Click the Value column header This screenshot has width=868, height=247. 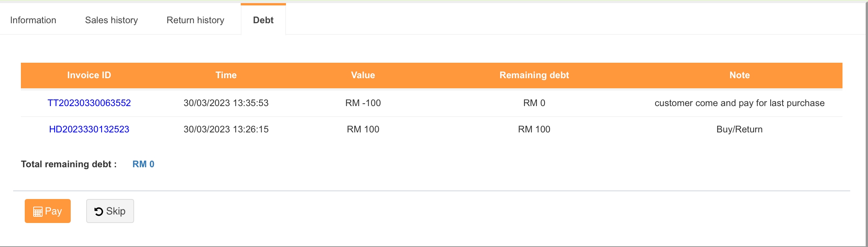[x=363, y=75]
